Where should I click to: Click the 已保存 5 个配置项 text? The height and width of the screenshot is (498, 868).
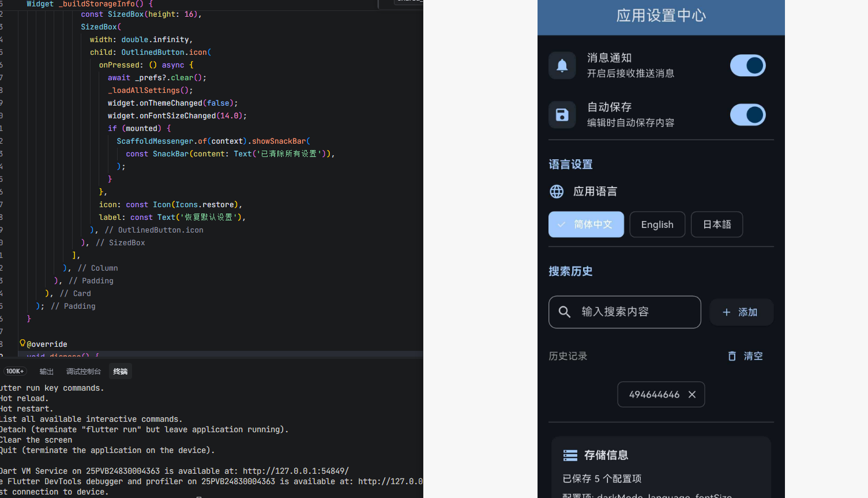point(602,478)
